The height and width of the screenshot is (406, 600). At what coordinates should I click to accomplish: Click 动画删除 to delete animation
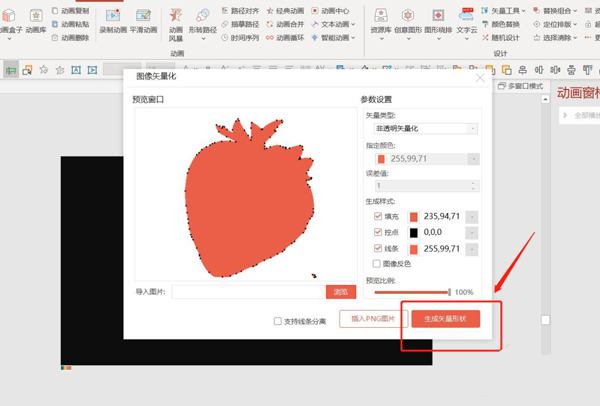70,38
